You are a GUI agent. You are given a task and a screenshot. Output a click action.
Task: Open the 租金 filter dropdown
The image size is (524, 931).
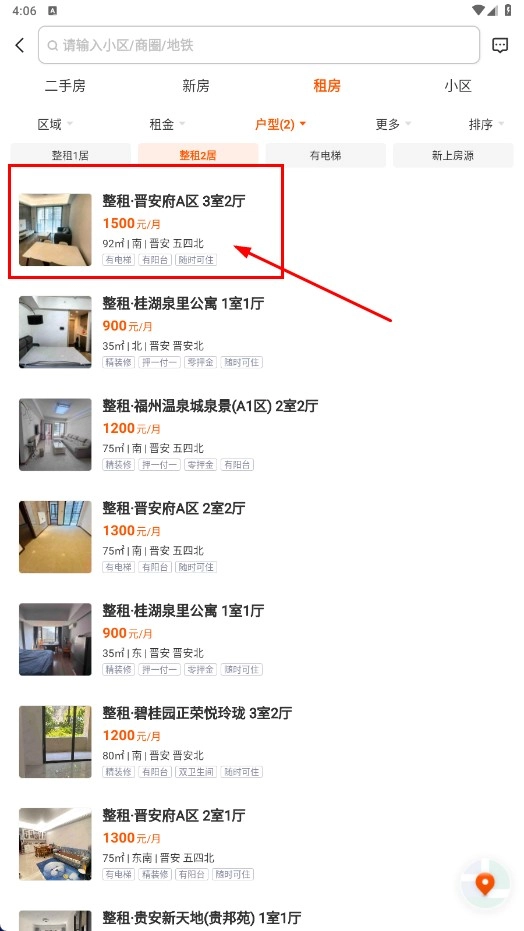coord(167,124)
